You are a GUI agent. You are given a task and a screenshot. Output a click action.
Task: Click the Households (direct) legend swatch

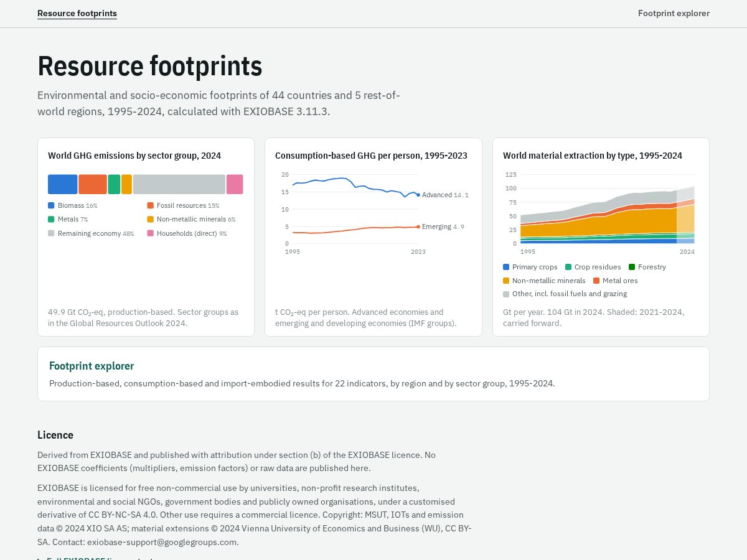[x=151, y=233]
